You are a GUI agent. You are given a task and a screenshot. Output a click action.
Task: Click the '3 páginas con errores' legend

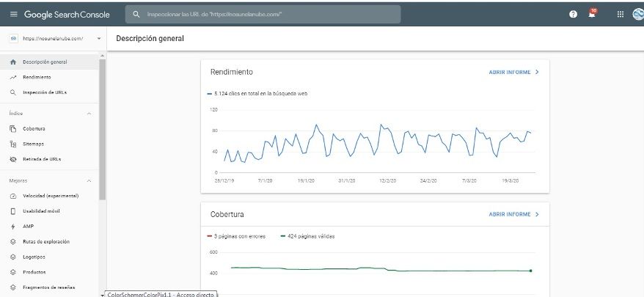(x=236, y=237)
